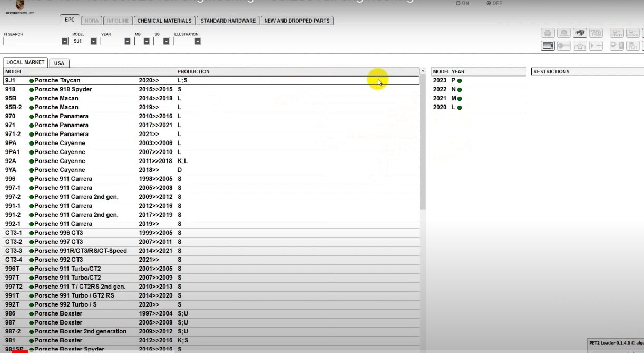Click the print icon in the toolbar
This screenshot has height=353, width=644.
point(548,33)
